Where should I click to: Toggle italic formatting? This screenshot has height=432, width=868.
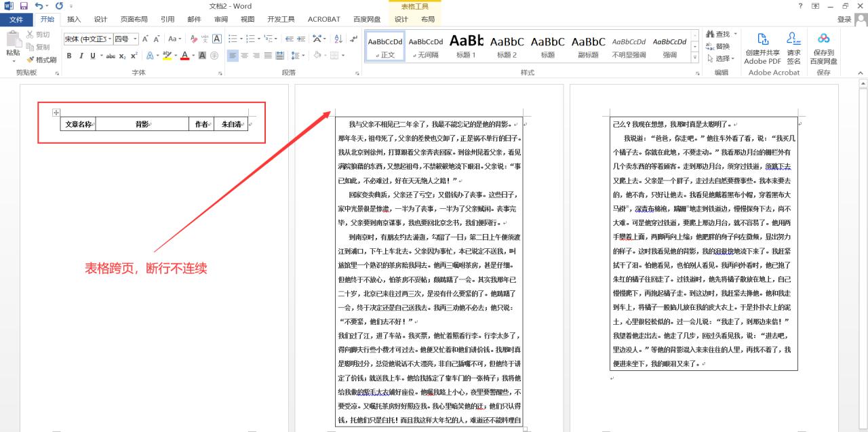[81, 56]
